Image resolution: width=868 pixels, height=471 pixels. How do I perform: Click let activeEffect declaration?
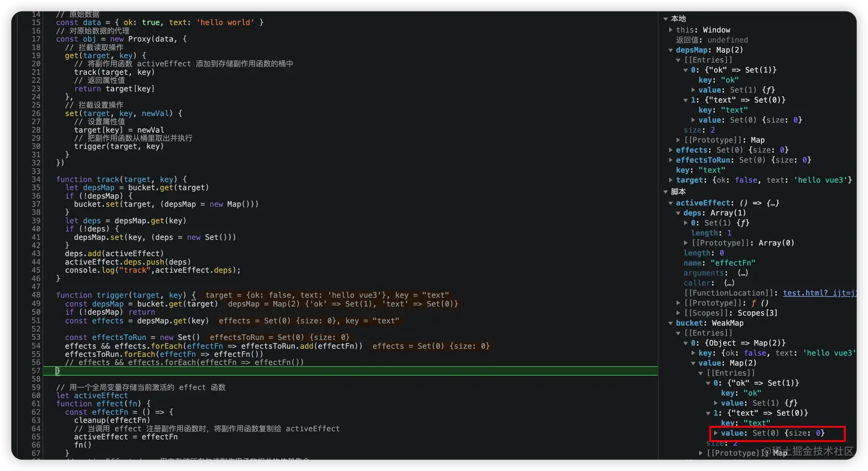[x=92, y=396]
